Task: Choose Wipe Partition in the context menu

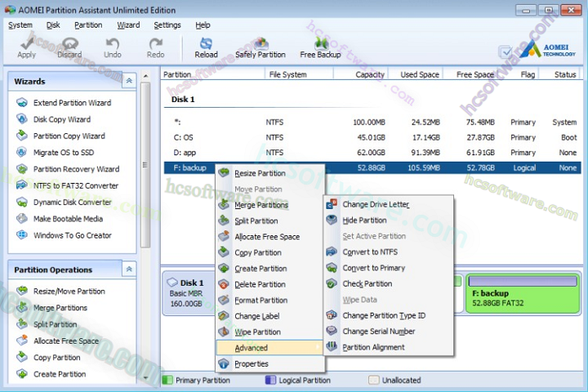Action: pyautogui.click(x=270, y=332)
